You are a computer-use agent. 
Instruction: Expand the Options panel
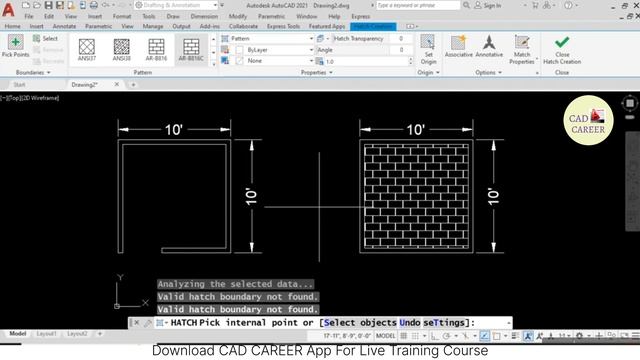[x=489, y=73]
